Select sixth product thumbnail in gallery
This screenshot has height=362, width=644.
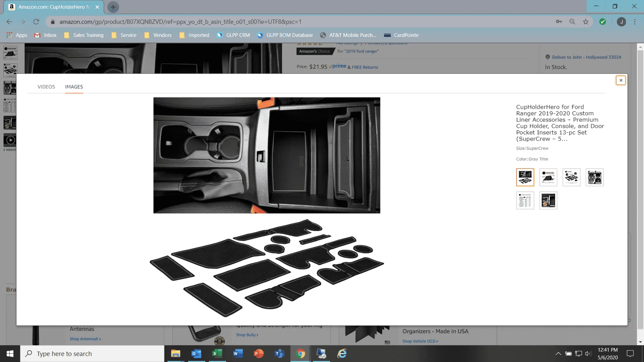(548, 200)
